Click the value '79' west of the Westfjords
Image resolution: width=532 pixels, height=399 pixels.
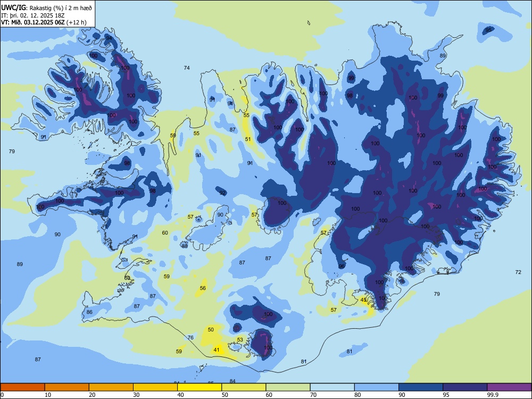(x=12, y=151)
